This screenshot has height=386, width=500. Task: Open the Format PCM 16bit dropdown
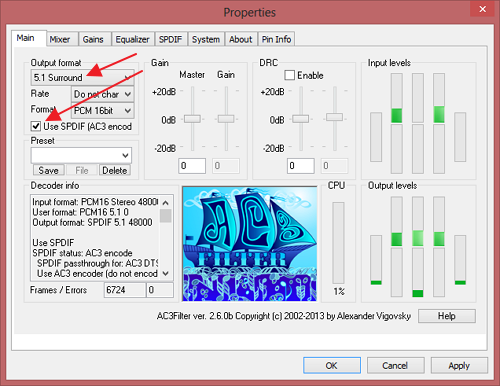tap(103, 110)
